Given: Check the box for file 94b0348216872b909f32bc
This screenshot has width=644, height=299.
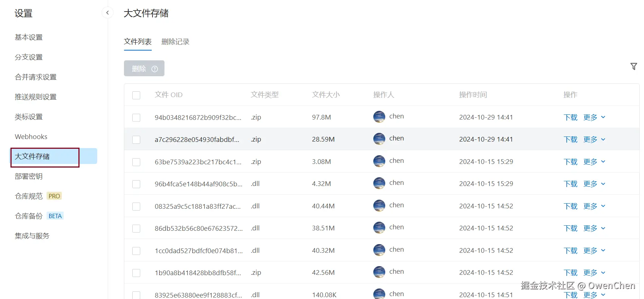Looking at the screenshot, I should [x=136, y=118].
